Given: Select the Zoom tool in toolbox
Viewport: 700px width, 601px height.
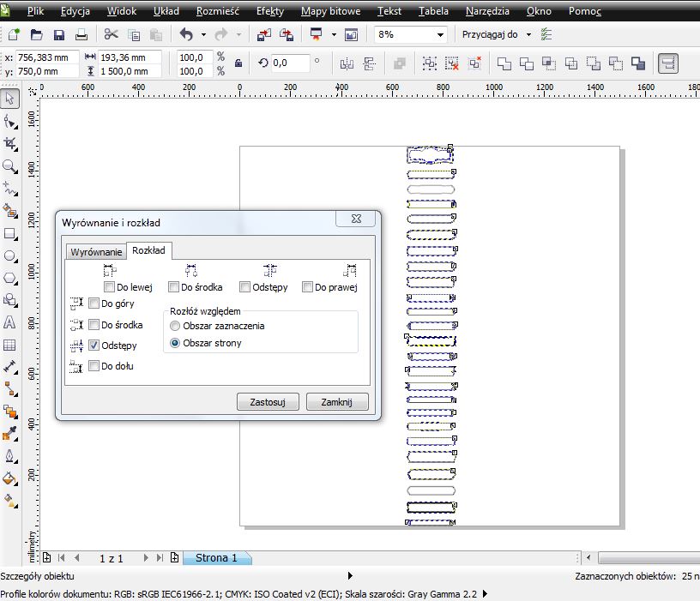Looking at the screenshot, I should pos(10,165).
